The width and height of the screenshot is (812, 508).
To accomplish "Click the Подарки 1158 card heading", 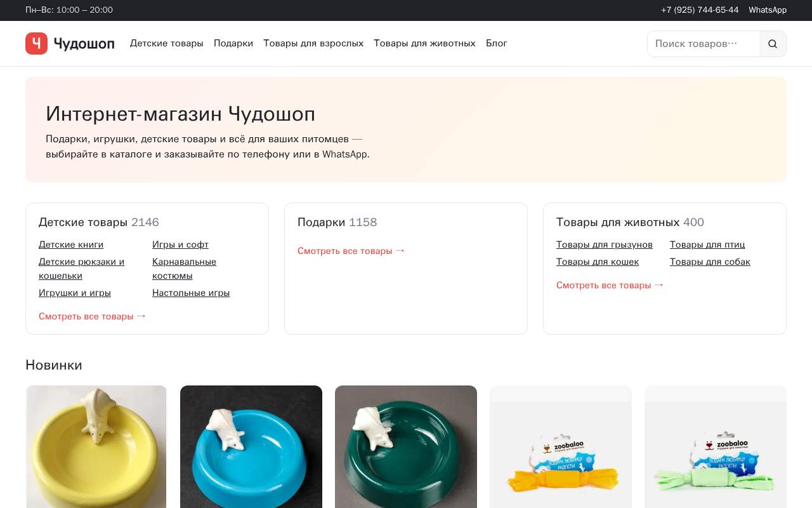I will point(337,222).
